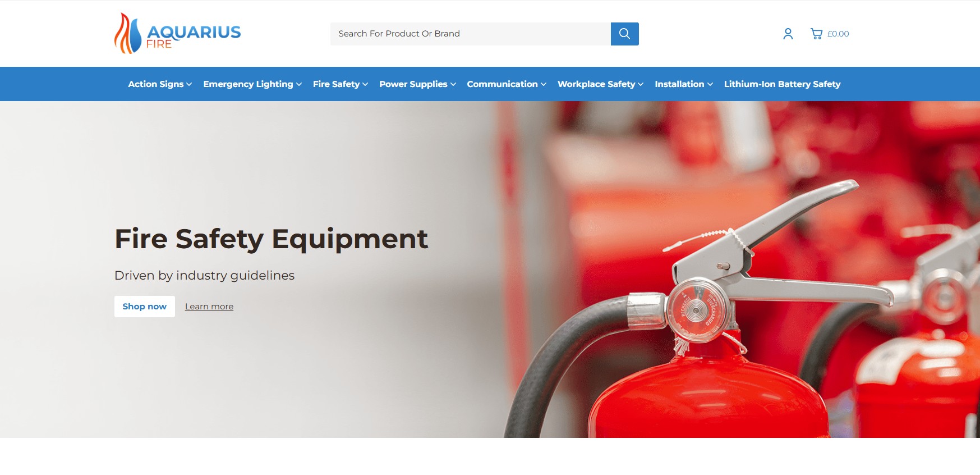Open the user account icon
The image size is (980, 475).
788,34
